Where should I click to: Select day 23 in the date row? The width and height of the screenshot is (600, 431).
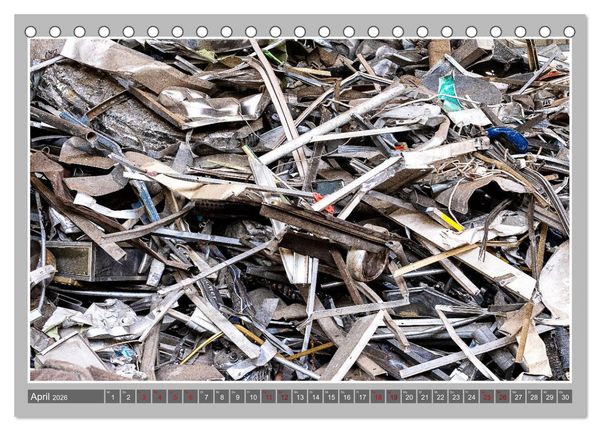(456, 397)
